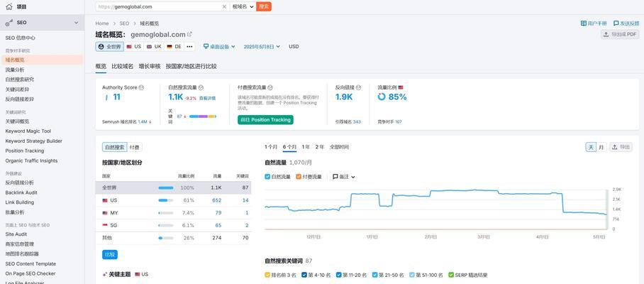Open the external link icon next to gemoglobal.com
The height and width of the screenshot is (284, 644).
(x=189, y=35)
